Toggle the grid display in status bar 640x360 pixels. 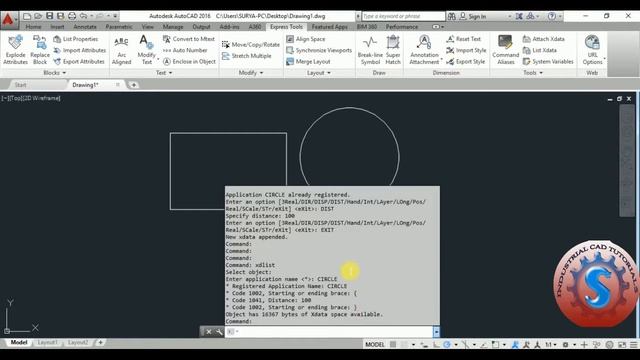393,344
